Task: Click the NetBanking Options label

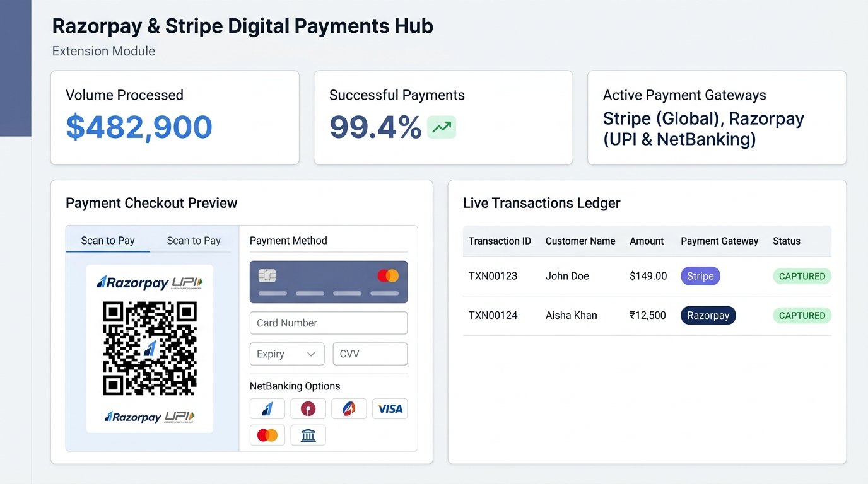Action: [x=295, y=386]
